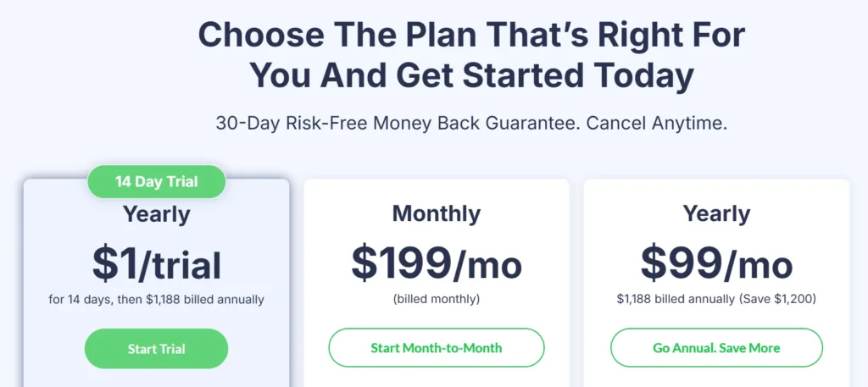868x387 pixels.
Task: Click the '(billed monthly)' note
Action: [x=437, y=299]
